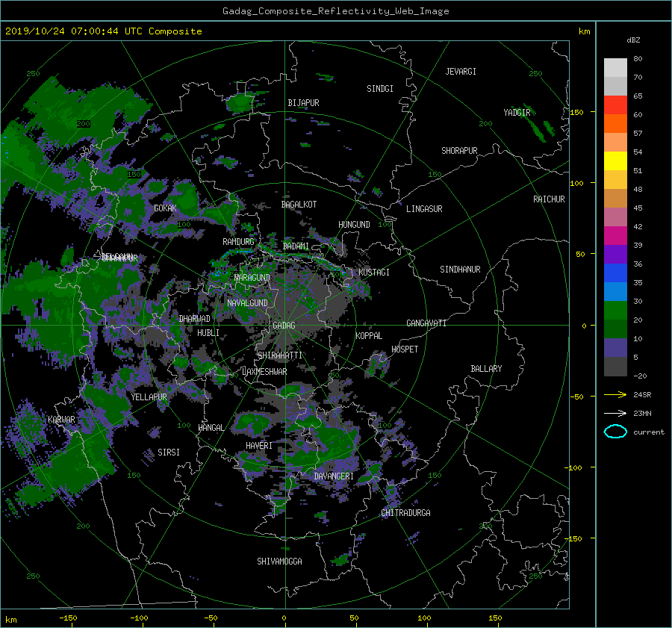Click the RAMDURG city label

[x=238, y=242]
